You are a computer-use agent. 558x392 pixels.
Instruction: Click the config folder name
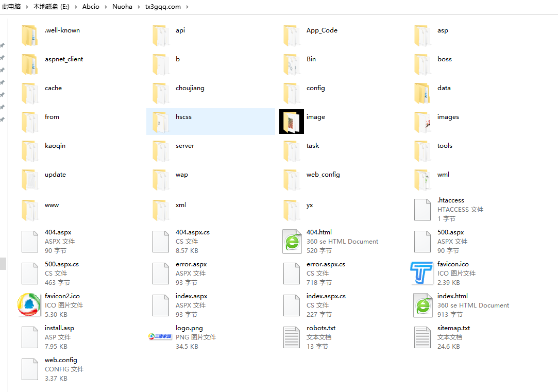click(316, 88)
